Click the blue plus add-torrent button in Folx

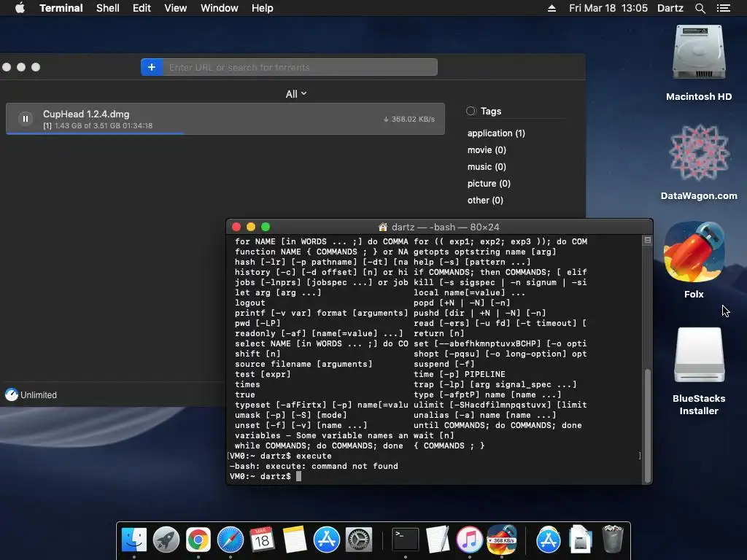[152, 67]
